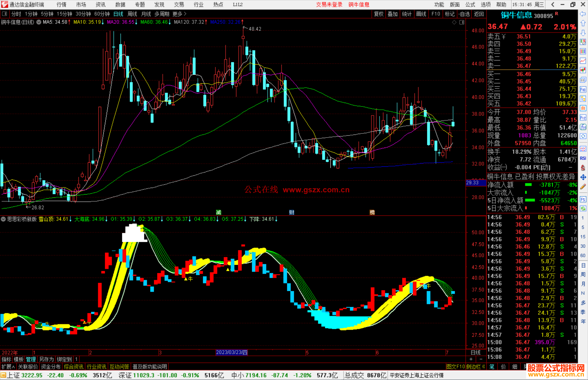The image size is (588, 380).
Task: Click the candlestick chart icon in the sidebar
Action: [583, 70]
